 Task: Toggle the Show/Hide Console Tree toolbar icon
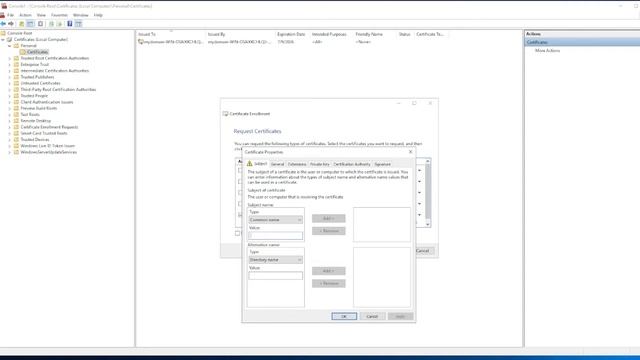pyautogui.click(x=30, y=24)
